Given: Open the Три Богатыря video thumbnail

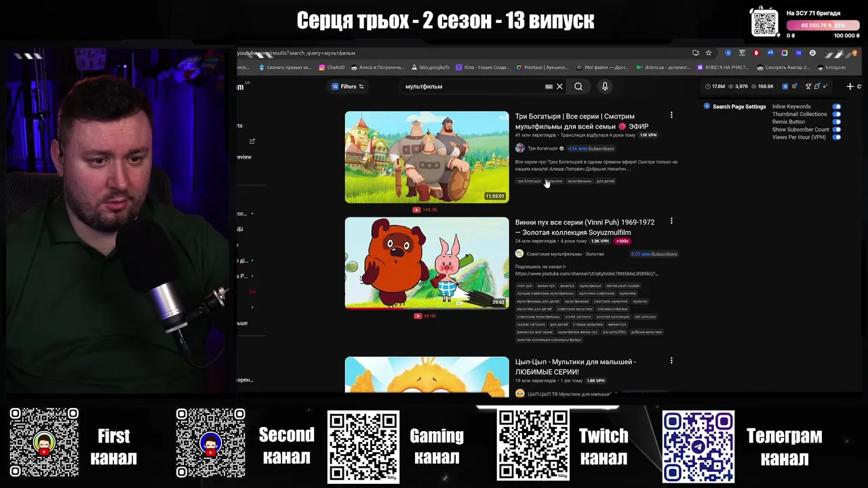Looking at the screenshot, I should [427, 157].
